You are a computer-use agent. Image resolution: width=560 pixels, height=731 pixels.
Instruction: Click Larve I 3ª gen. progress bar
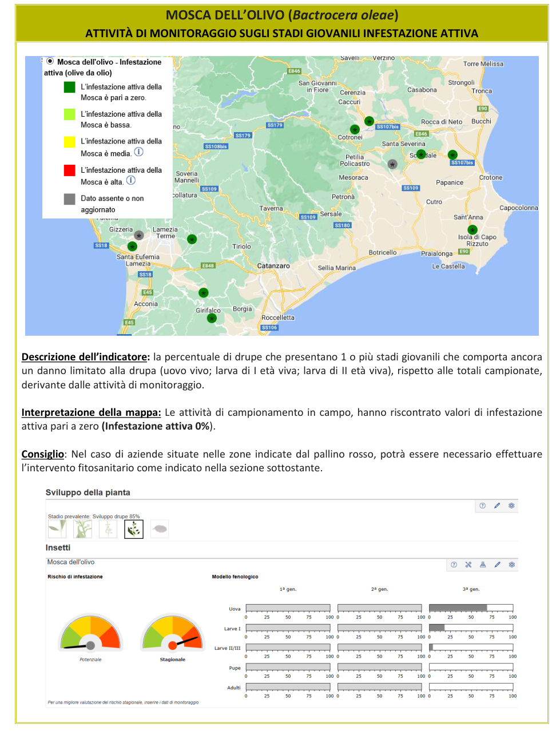click(471, 627)
